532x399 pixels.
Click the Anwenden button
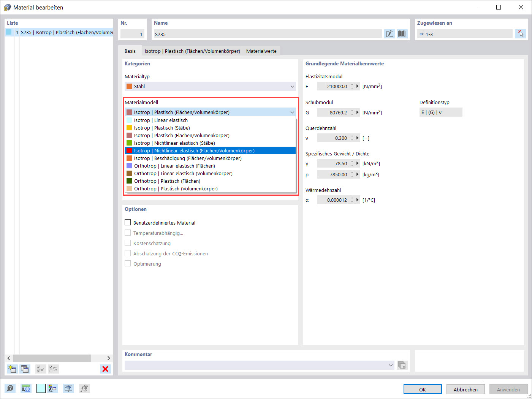click(508, 389)
